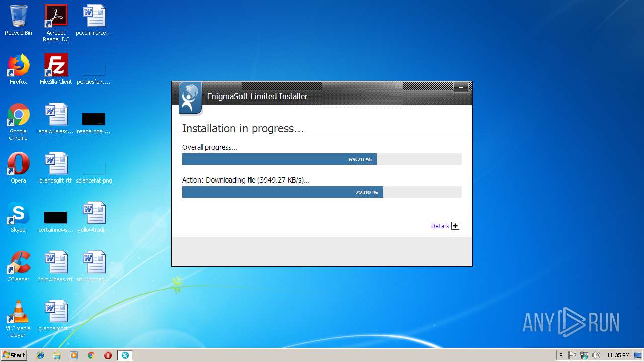
Task: Open Windows Explorer from taskbar
Action: pyautogui.click(x=57, y=355)
